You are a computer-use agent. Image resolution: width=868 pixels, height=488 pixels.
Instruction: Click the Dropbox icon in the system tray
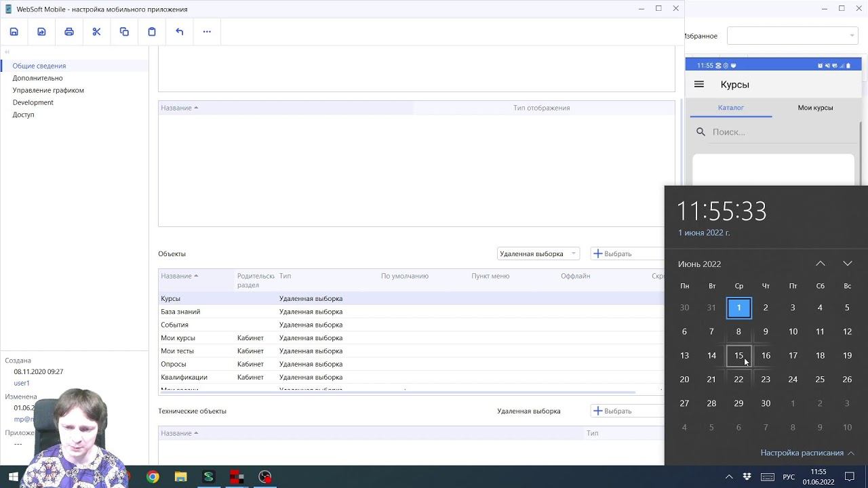pyautogui.click(x=747, y=477)
